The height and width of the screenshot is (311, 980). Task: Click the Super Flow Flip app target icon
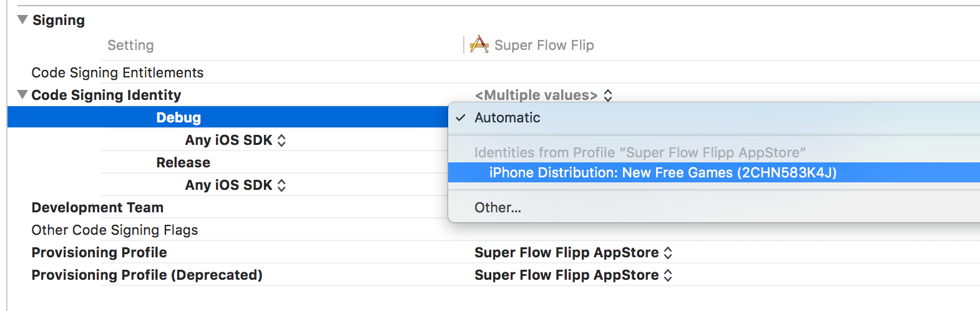point(479,45)
